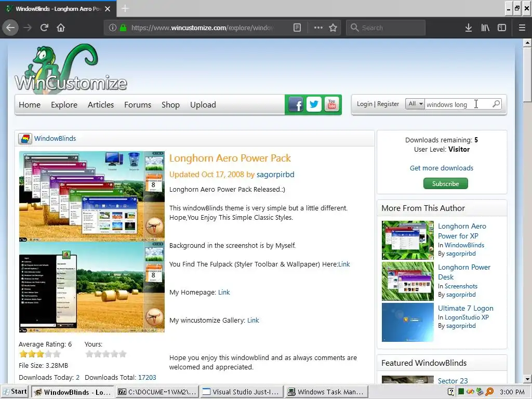Click the WinCustomize gecko logo
Viewport: 532px width, 399px height.
point(71,68)
